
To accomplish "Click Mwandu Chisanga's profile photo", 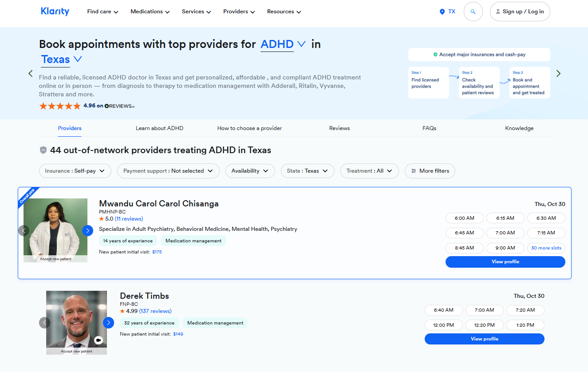I will [55, 230].
